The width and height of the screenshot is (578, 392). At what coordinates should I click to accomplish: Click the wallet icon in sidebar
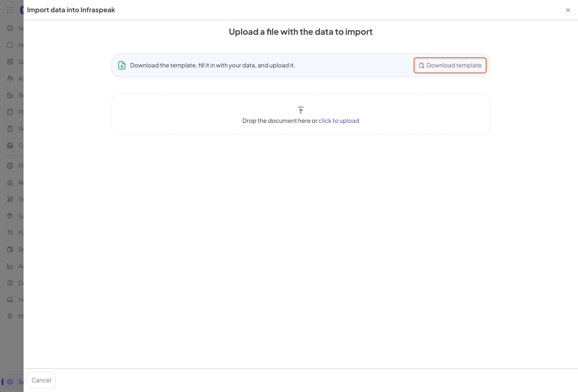point(10,250)
